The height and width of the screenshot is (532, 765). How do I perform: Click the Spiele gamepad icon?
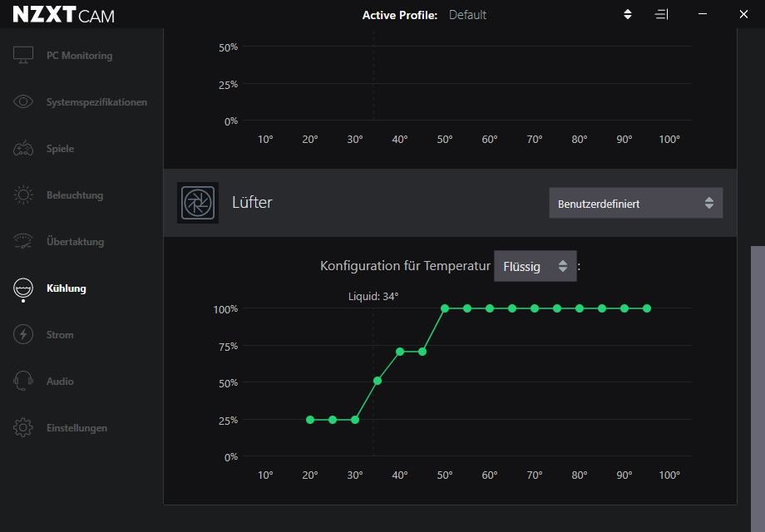[x=23, y=148]
